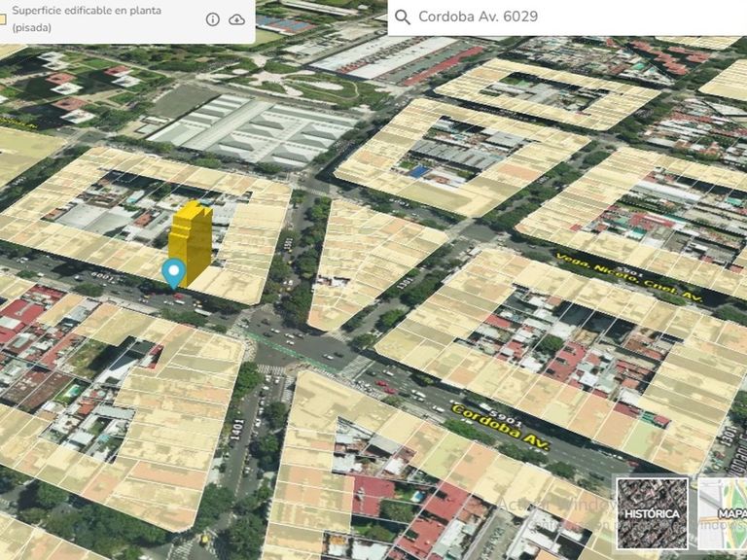Switch to the Mapa base layer
The height and width of the screenshot is (560, 747).
pyautogui.click(x=725, y=512)
